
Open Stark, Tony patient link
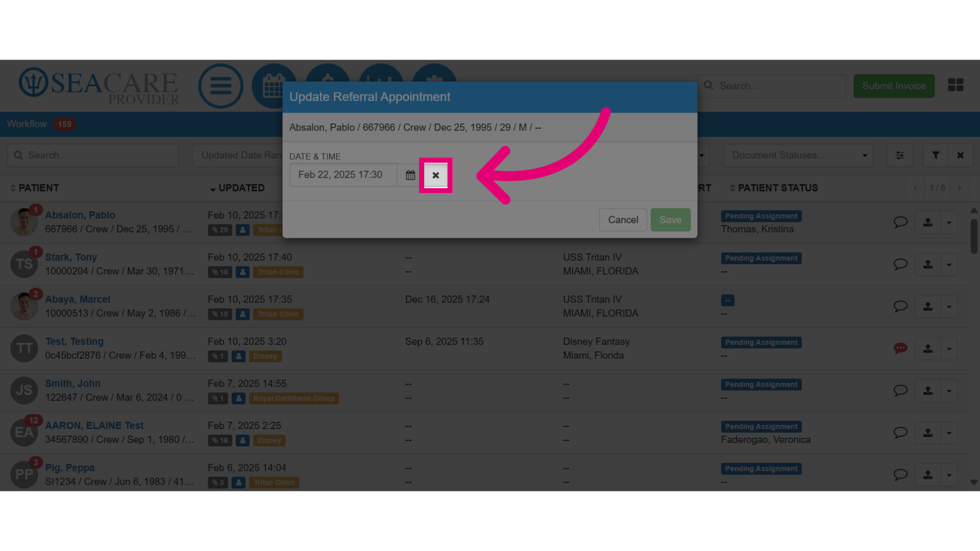coord(71,257)
